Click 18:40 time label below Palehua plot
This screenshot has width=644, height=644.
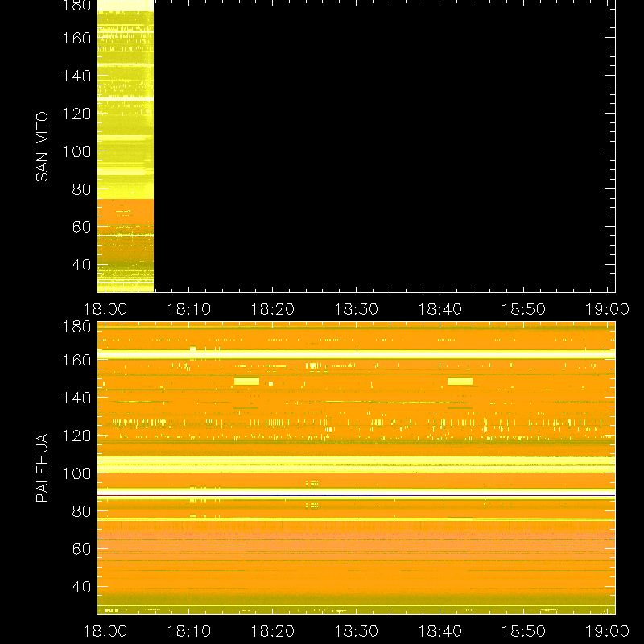pos(440,631)
